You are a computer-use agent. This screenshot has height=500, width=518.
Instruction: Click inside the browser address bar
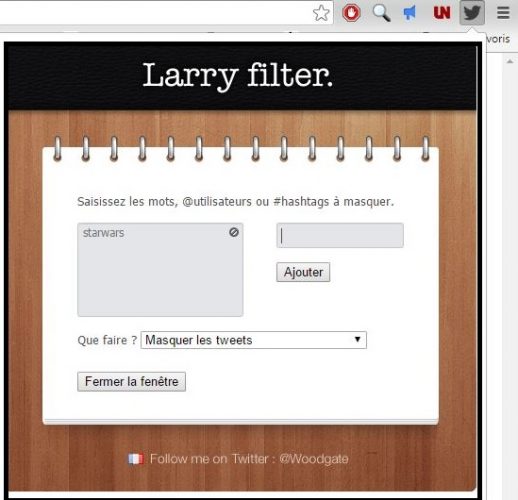click(x=153, y=13)
